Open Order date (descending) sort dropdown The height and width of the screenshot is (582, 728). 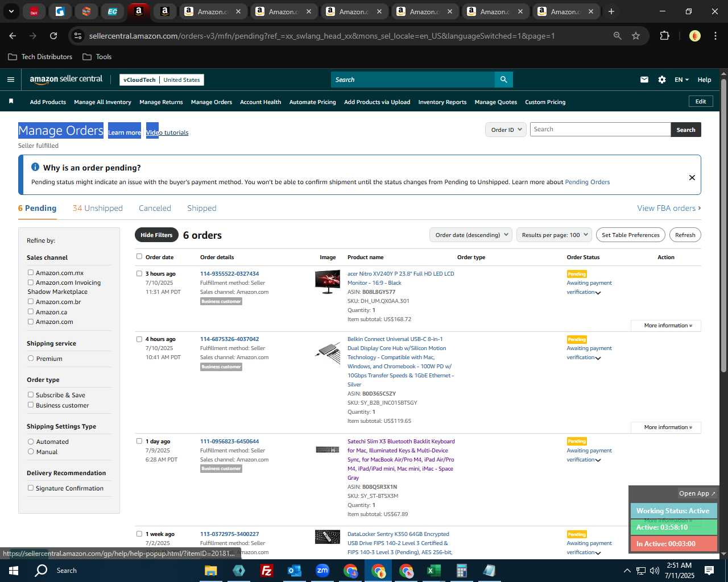click(x=471, y=235)
